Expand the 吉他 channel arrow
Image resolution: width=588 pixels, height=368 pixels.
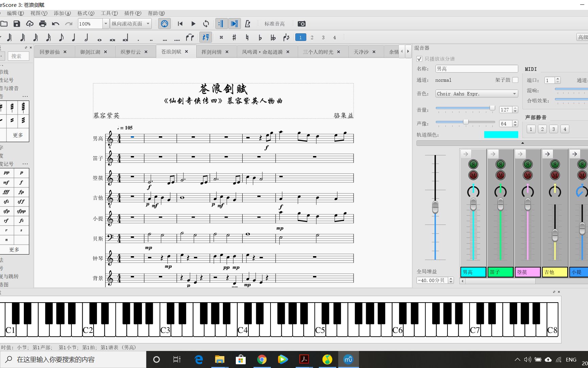[547, 154]
